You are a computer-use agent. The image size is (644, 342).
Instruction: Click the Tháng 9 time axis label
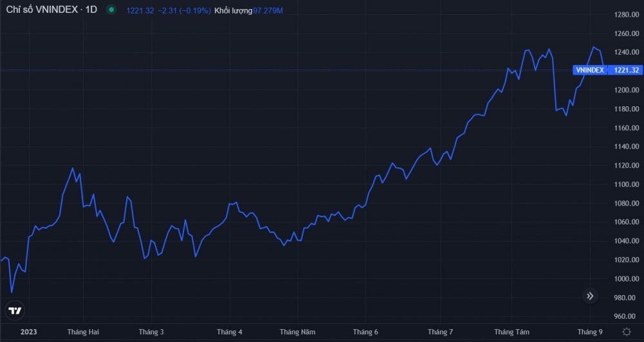coord(590,332)
